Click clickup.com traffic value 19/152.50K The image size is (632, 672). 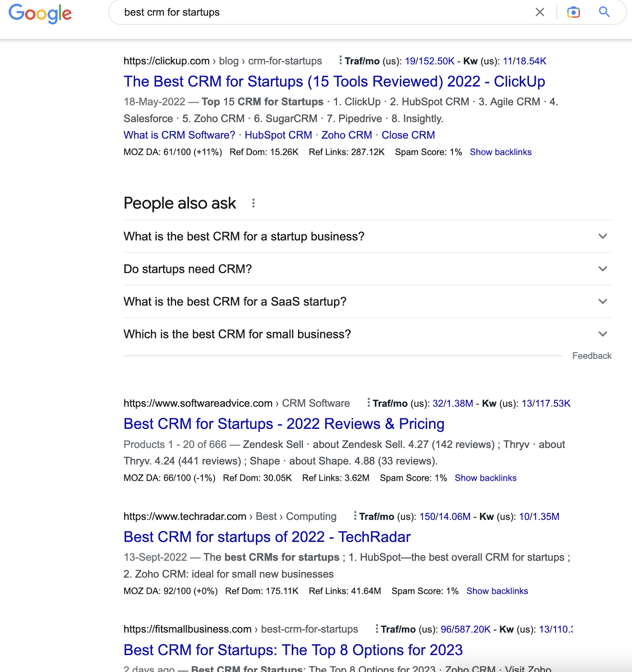click(x=430, y=61)
